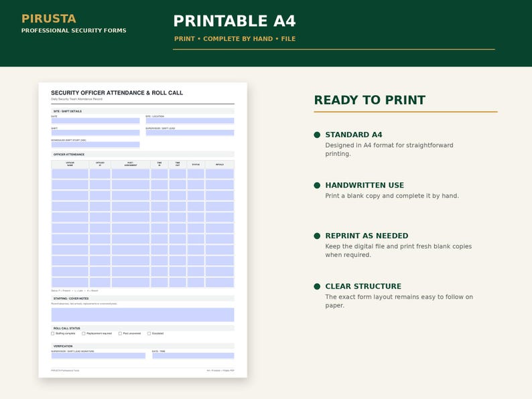Click the PIRUSTA brand name
The image size is (532, 399).
click(48, 19)
